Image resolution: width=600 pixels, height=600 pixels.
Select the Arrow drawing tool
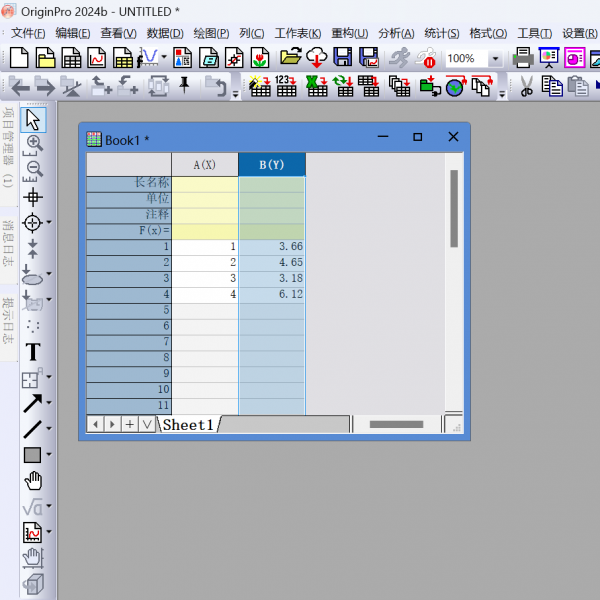(x=33, y=403)
